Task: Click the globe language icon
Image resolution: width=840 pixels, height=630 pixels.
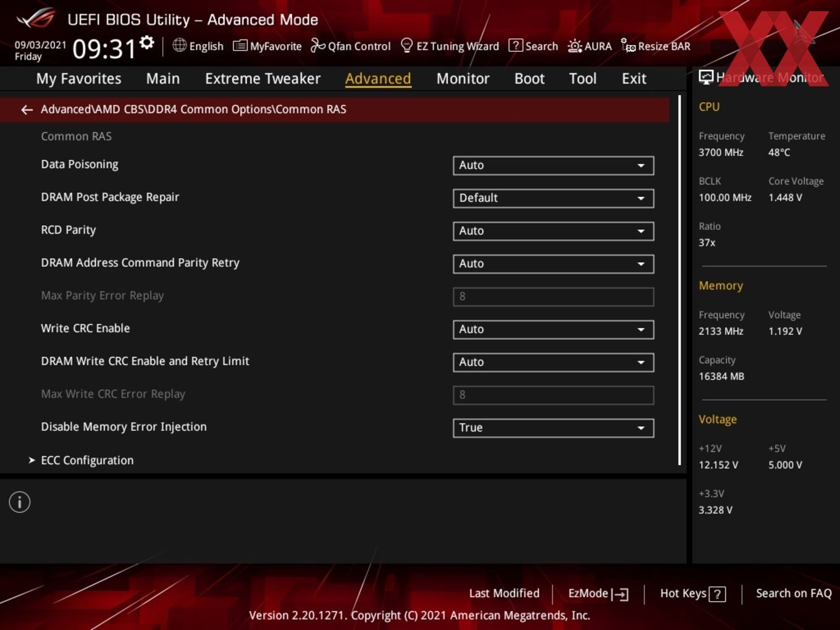Action: (179, 45)
